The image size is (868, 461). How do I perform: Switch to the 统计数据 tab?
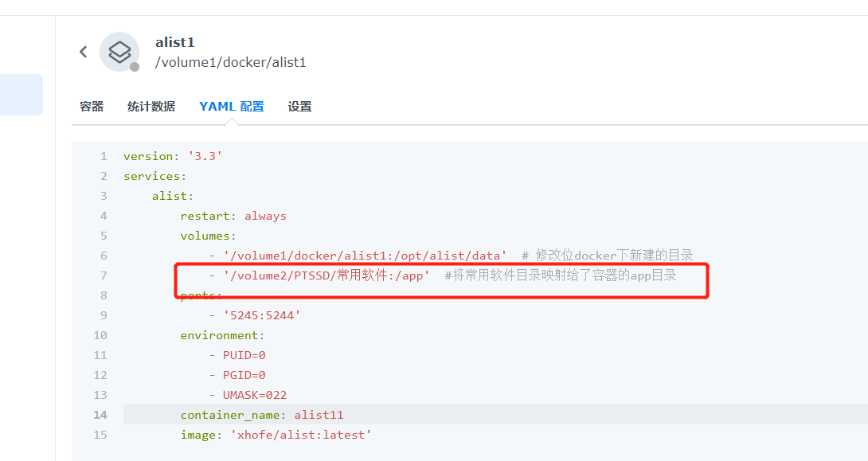[151, 106]
